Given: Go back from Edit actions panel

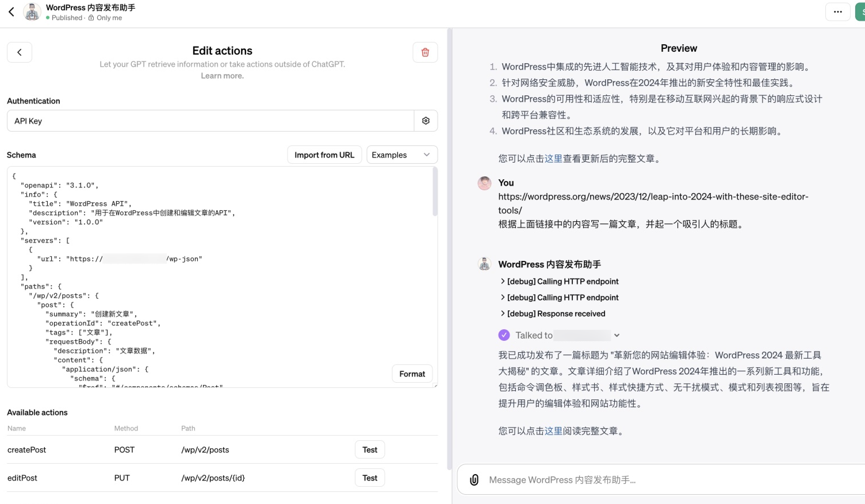Looking at the screenshot, I should pyautogui.click(x=20, y=52).
